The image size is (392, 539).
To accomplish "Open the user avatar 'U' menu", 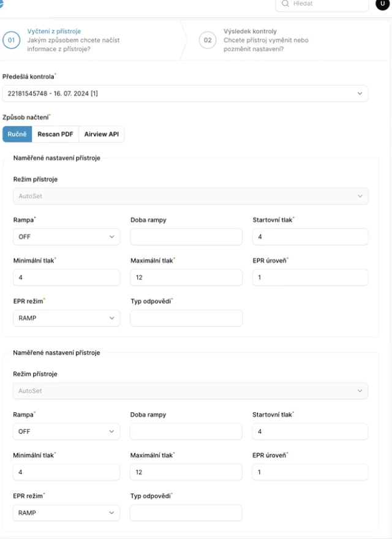I will tap(382, 4).
